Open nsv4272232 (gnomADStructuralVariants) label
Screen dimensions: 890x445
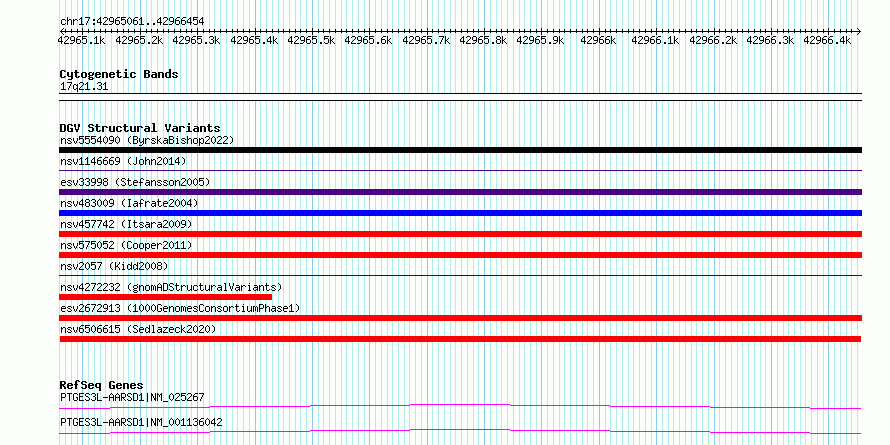tap(171, 287)
